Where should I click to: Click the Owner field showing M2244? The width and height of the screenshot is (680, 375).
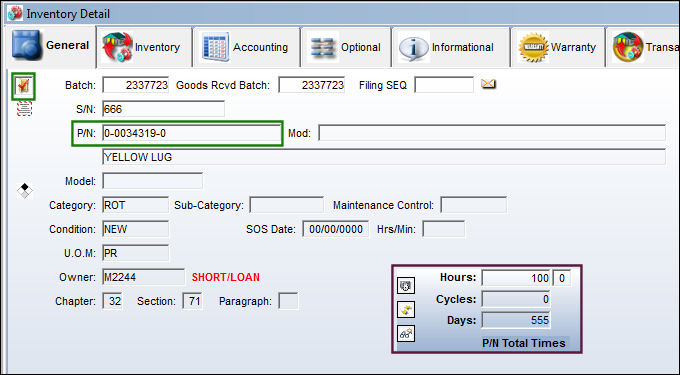point(144,277)
